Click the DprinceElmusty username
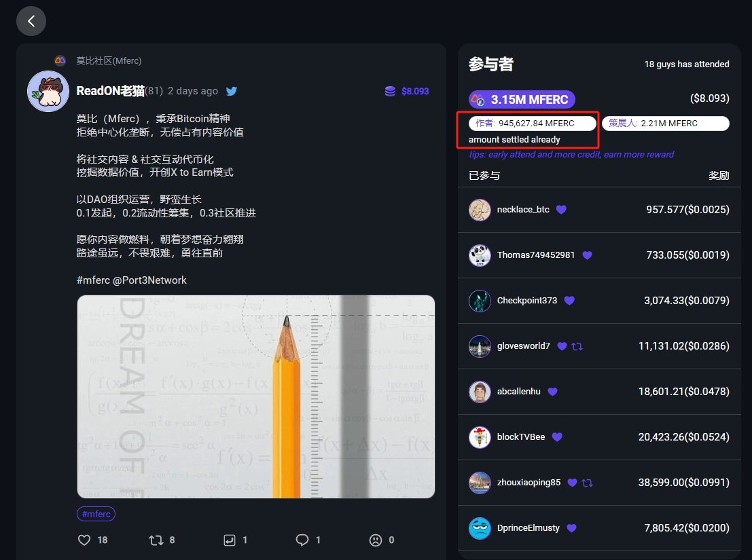Image resolution: width=752 pixels, height=560 pixels. pyautogui.click(x=528, y=528)
